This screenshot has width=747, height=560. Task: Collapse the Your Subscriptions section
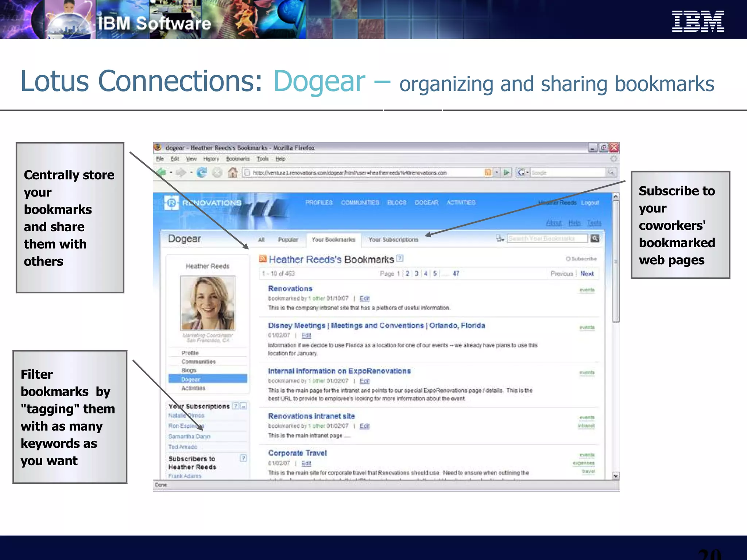[244, 406]
